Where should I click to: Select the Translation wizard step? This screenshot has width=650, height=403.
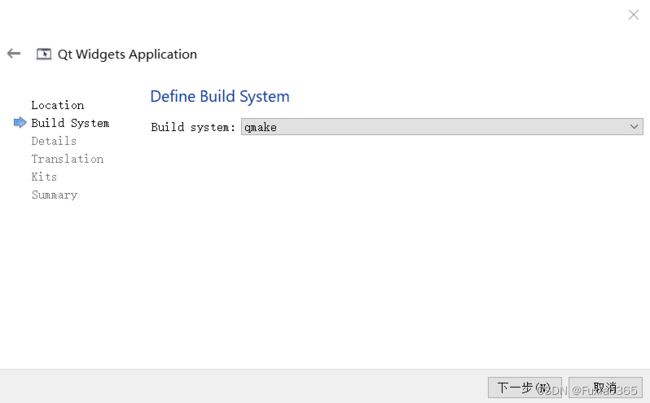click(67, 159)
